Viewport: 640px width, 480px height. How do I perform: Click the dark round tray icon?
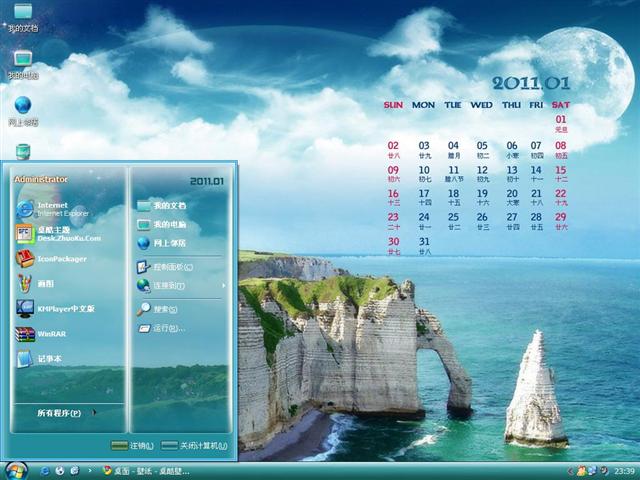point(604,471)
